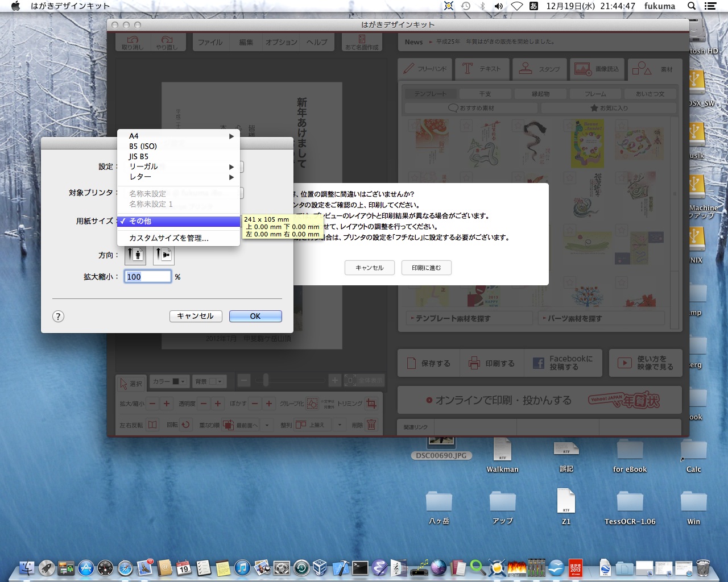Click the 拡大縮小 percentage field
This screenshot has height=582, width=728.
(x=147, y=277)
